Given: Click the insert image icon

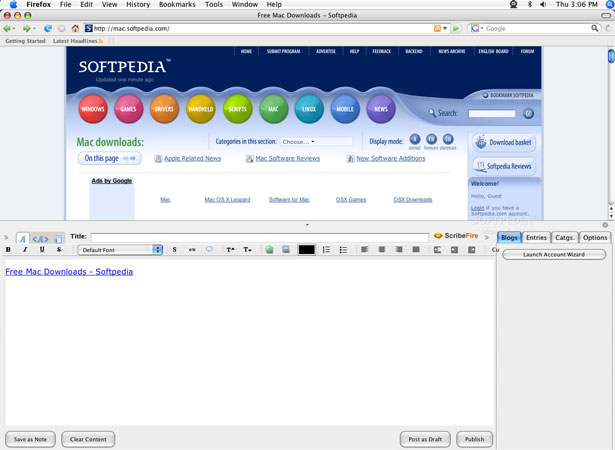Looking at the screenshot, I should (x=286, y=250).
